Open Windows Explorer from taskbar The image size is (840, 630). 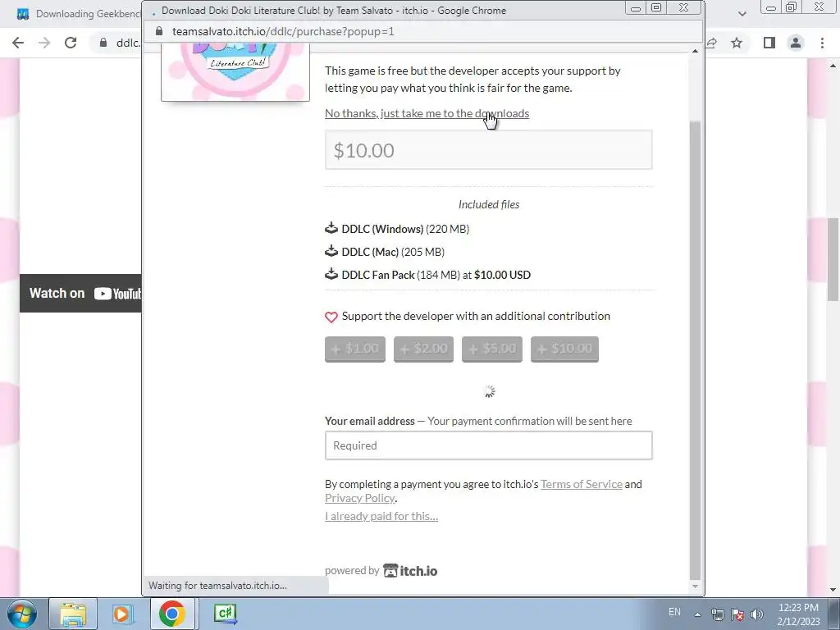[73, 614]
